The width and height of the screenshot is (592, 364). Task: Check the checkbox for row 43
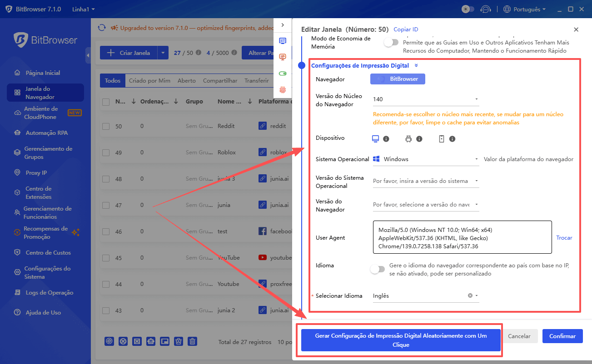[x=106, y=310]
